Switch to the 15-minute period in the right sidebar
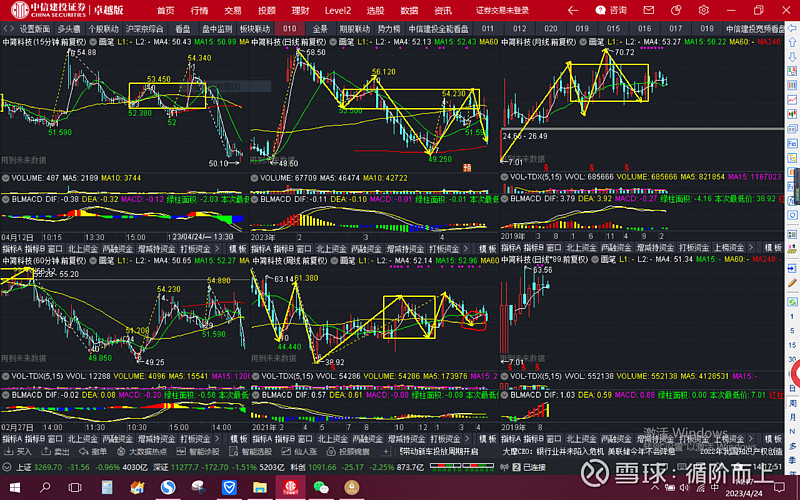Viewport: 800px width, 500px height. pos(792,345)
